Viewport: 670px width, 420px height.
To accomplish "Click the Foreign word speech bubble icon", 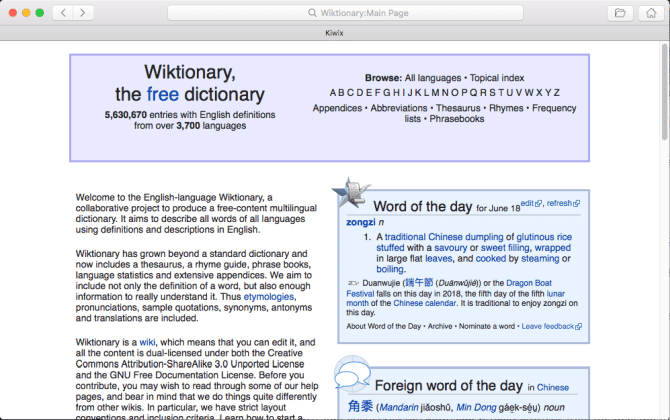I will (351, 377).
